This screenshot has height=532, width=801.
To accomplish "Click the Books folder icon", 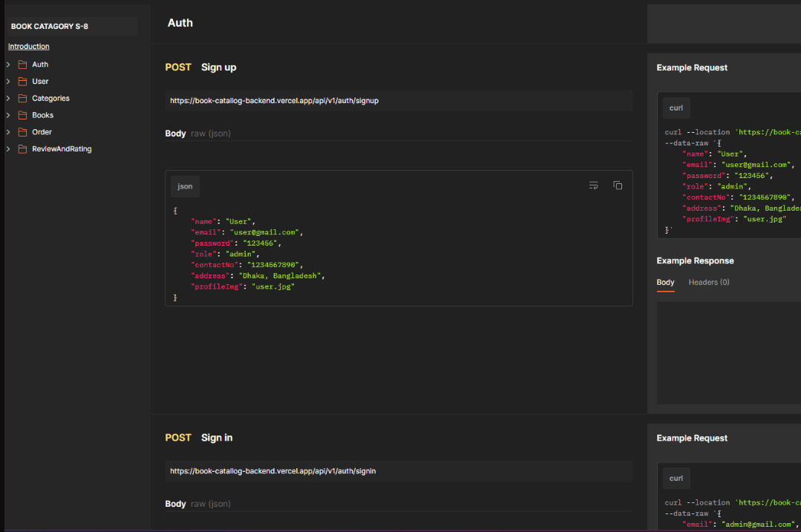I will tap(22, 115).
